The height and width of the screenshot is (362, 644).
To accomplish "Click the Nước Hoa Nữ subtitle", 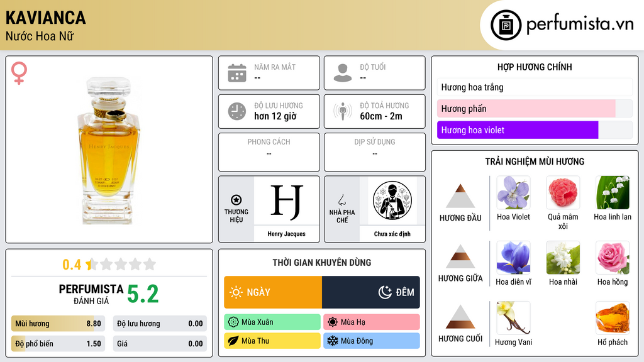I will [40, 36].
